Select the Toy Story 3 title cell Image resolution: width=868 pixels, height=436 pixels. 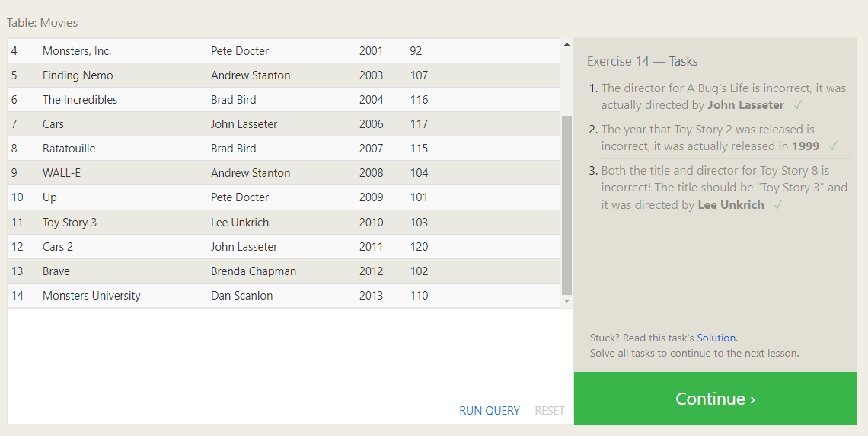[69, 223]
